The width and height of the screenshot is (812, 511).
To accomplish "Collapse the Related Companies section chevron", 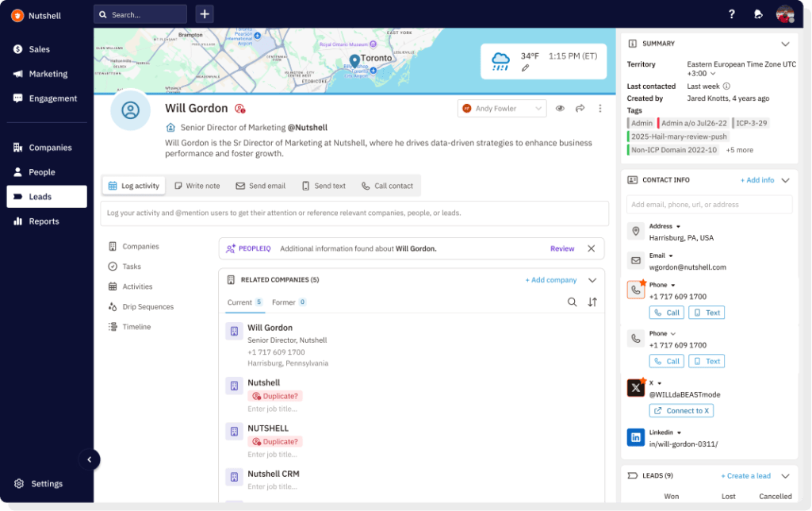I will tap(592, 280).
